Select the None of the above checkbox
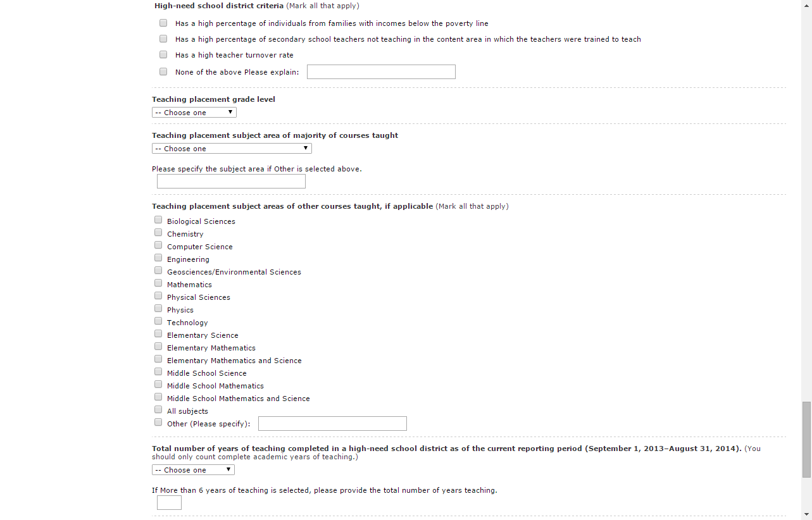 pyautogui.click(x=163, y=72)
